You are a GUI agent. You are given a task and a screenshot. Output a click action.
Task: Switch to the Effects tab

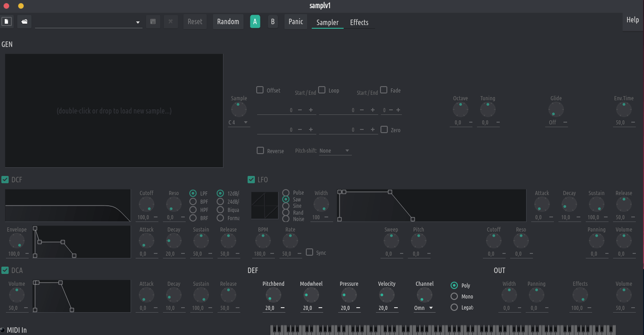(x=359, y=22)
